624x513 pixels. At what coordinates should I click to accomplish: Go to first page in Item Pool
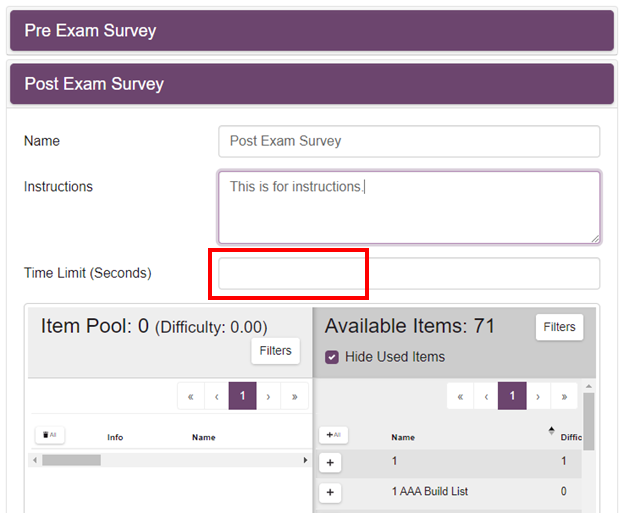[191, 396]
